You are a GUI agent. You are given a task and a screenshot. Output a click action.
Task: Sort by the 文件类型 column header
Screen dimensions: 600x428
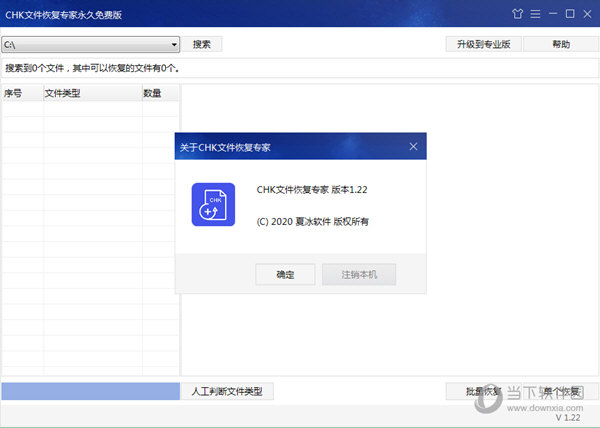pyautogui.click(x=93, y=93)
